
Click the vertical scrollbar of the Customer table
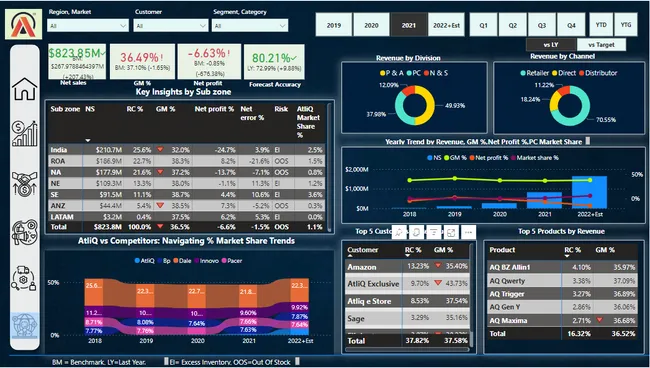tap(471, 295)
